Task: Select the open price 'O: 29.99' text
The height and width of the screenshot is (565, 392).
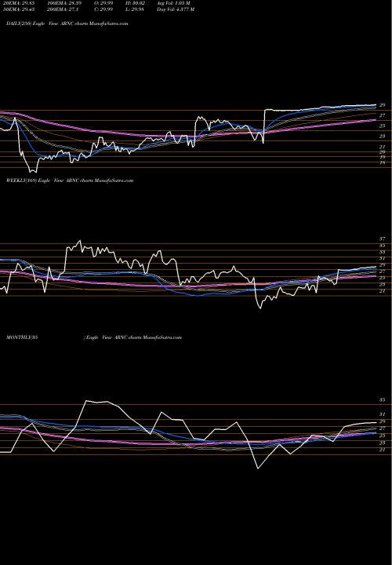Action: (103, 3)
